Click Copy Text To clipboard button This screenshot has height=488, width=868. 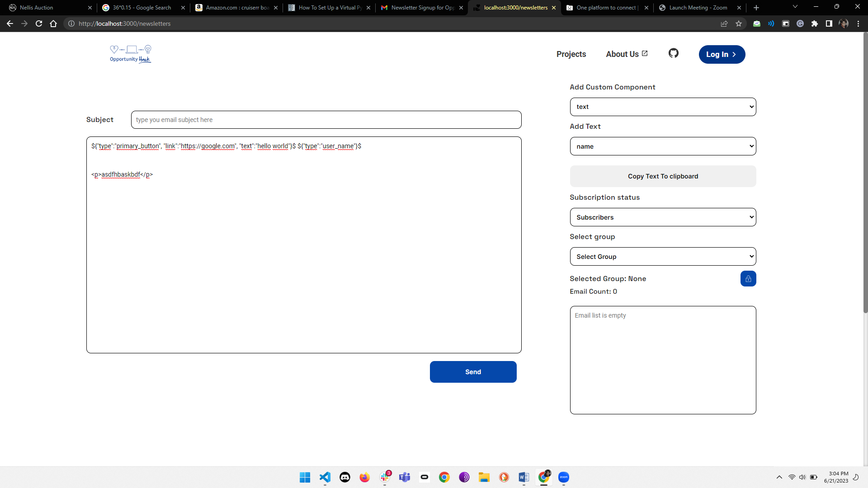pyautogui.click(x=663, y=176)
